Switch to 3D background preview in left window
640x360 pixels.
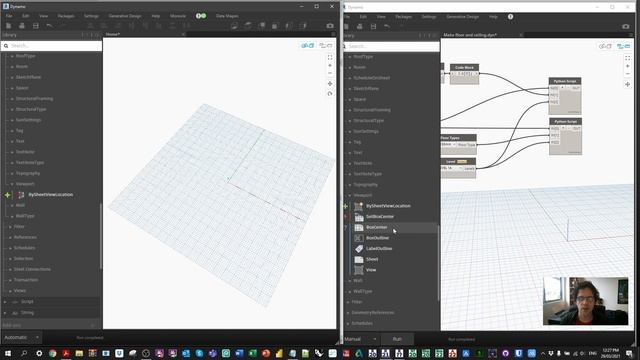(307, 46)
